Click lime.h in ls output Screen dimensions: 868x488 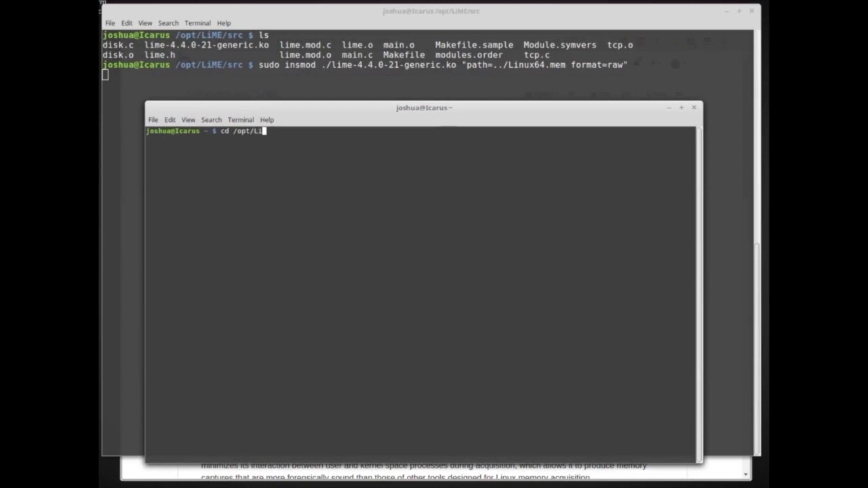(x=159, y=55)
